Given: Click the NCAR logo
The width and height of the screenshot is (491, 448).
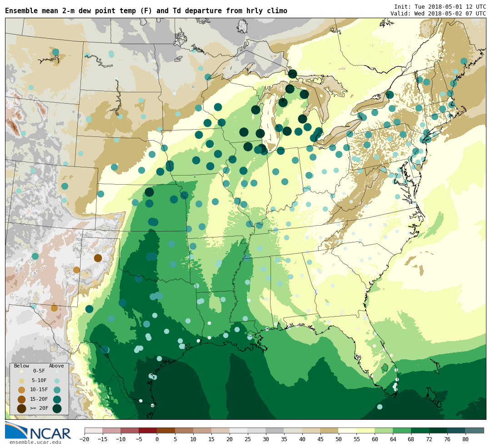Looking at the screenshot, I should 38,431.
